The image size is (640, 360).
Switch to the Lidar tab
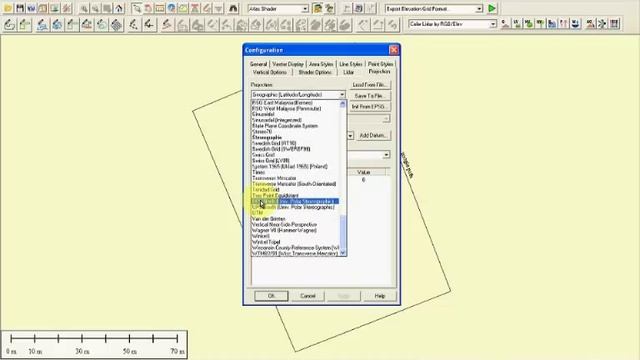click(x=348, y=72)
